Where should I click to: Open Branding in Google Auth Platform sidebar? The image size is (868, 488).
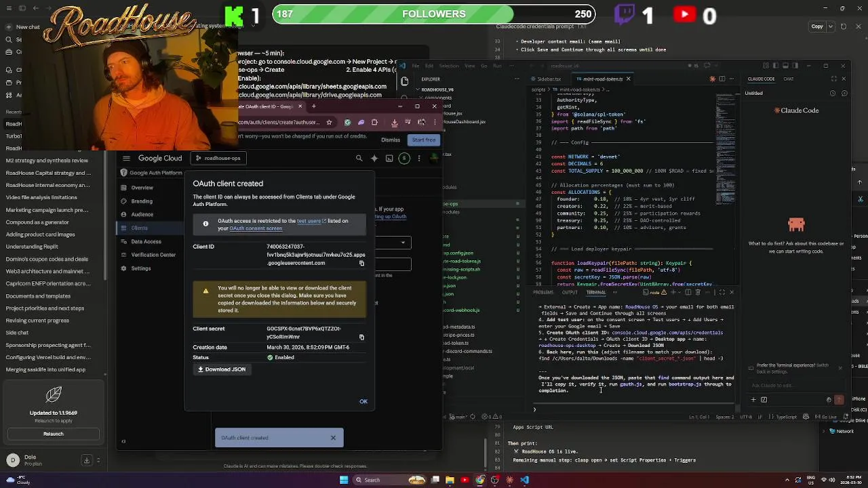pyautogui.click(x=142, y=201)
